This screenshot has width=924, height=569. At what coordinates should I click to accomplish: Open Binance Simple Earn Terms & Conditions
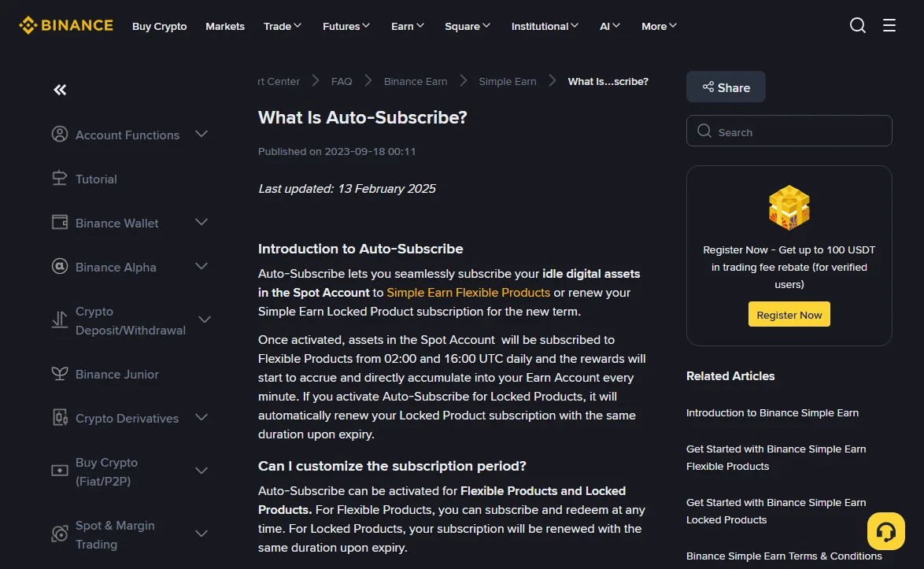(x=784, y=556)
